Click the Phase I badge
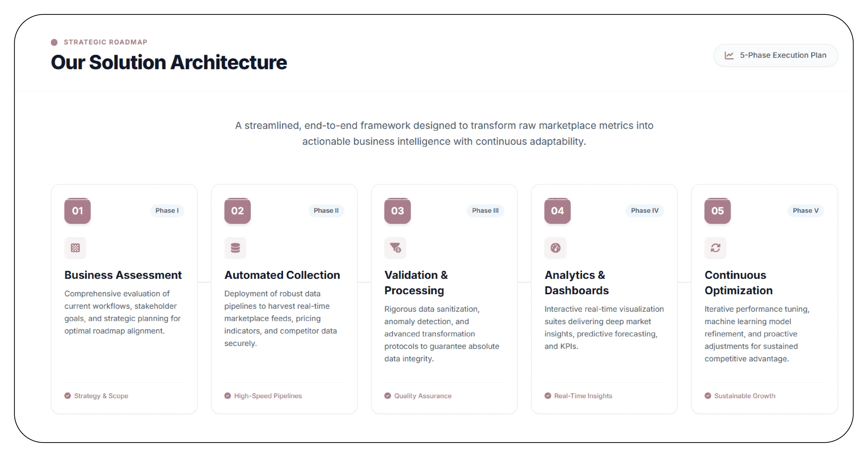Viewport: 868px width, 457px height. coord(167,211)
